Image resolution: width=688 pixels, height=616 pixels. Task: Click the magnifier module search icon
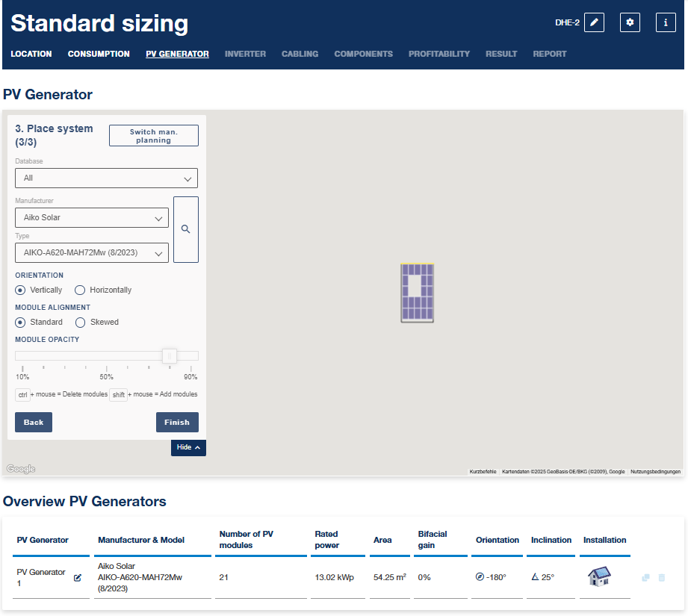coord(186,229)
